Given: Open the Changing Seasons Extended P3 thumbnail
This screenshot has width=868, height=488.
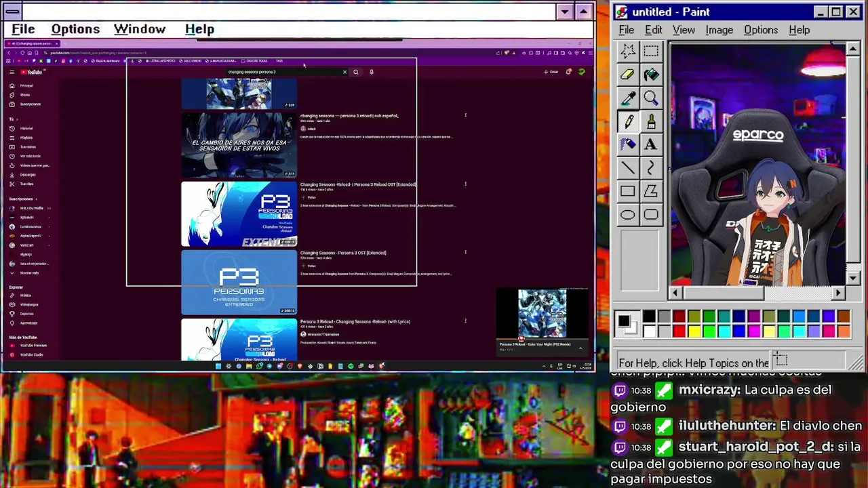Looking at the screenshot, I should [239, 282].
